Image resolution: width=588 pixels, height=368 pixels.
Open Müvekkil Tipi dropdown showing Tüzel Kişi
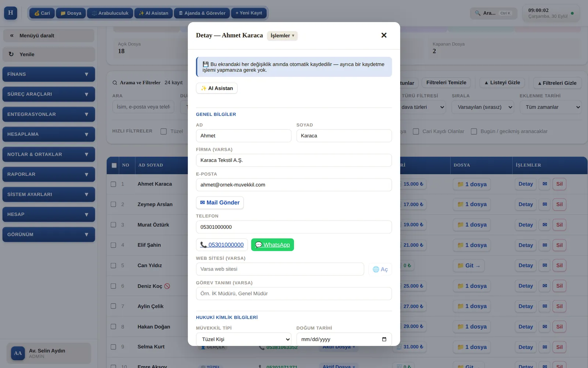pos(244,339)
